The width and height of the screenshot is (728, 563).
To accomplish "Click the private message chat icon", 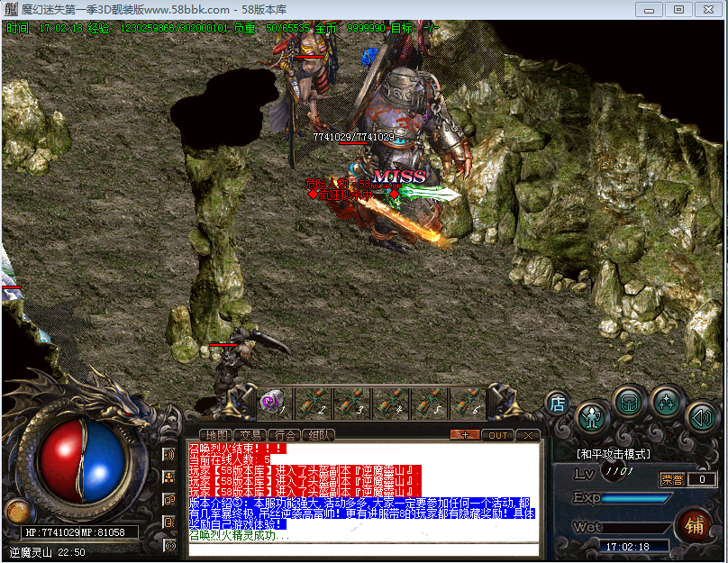I will pyautogui.click(x=169, y=522).
